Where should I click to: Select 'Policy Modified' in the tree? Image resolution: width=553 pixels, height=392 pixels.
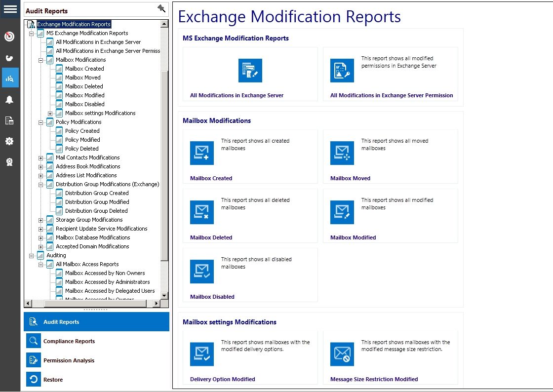pyautogui.click(x=82, y=140)
